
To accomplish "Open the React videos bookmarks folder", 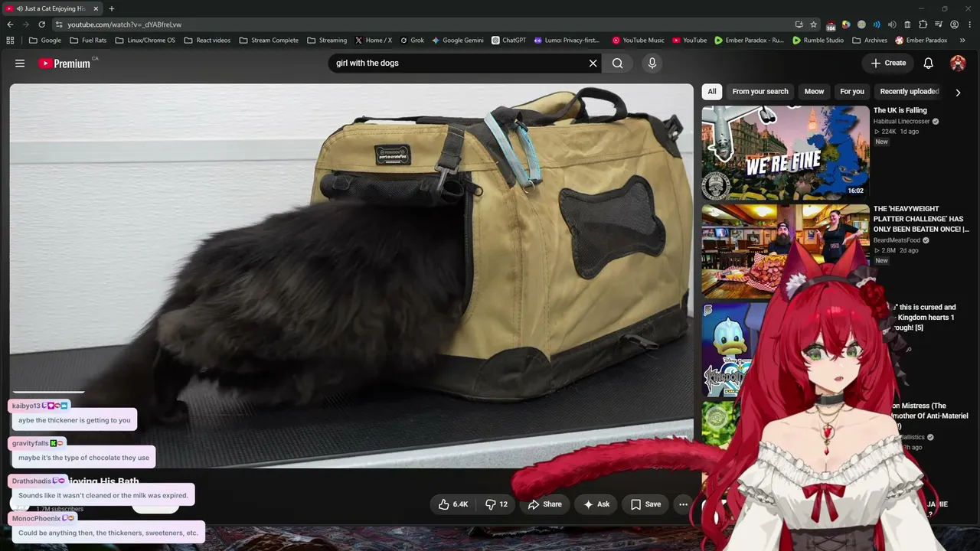I will point(207,41).
